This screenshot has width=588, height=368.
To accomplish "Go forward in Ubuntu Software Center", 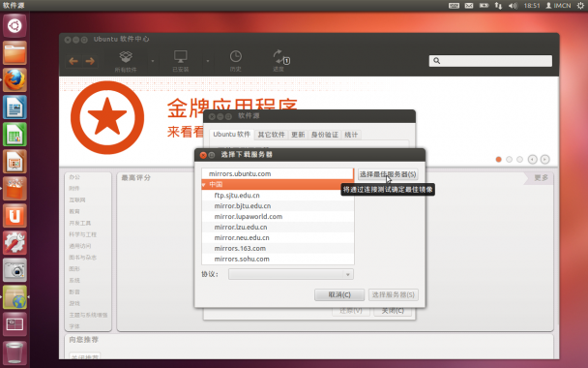I will 90,61.
